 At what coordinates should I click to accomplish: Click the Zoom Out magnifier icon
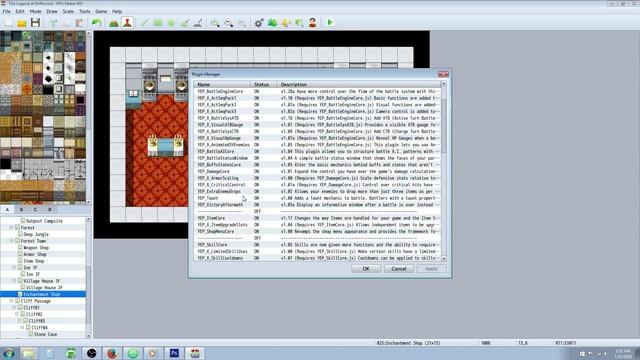tap(229, 23)
